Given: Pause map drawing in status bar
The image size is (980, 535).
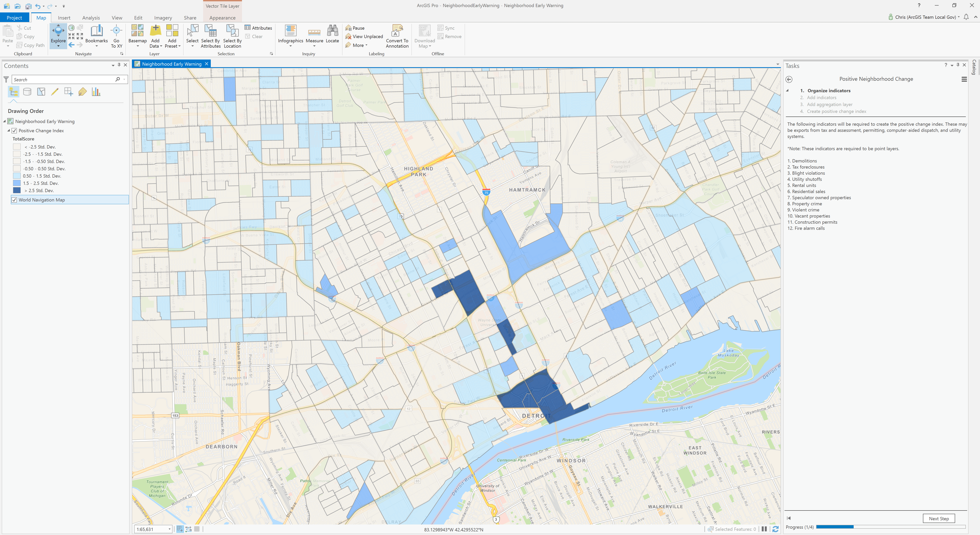Looking at the screenshot, I should (x=764, y=529).
